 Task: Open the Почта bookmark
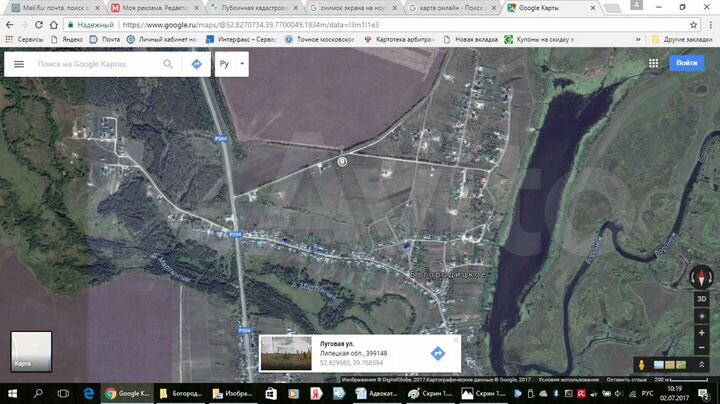pos(105,39)
